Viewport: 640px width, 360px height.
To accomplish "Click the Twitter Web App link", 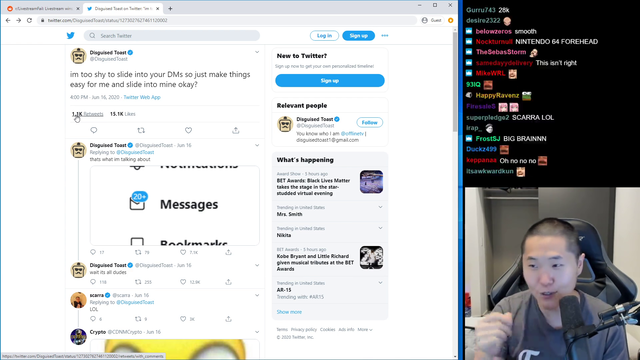I will click(x=142, y=97).
